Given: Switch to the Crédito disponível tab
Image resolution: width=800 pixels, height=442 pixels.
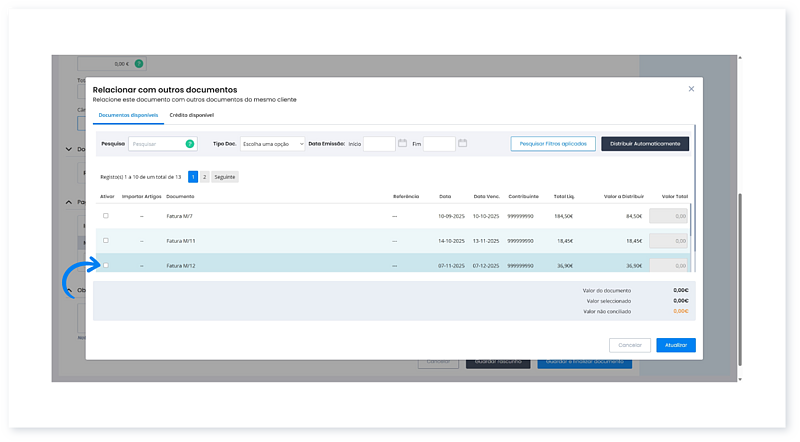Looking at the screenshot, I should (x=192, y=115).
